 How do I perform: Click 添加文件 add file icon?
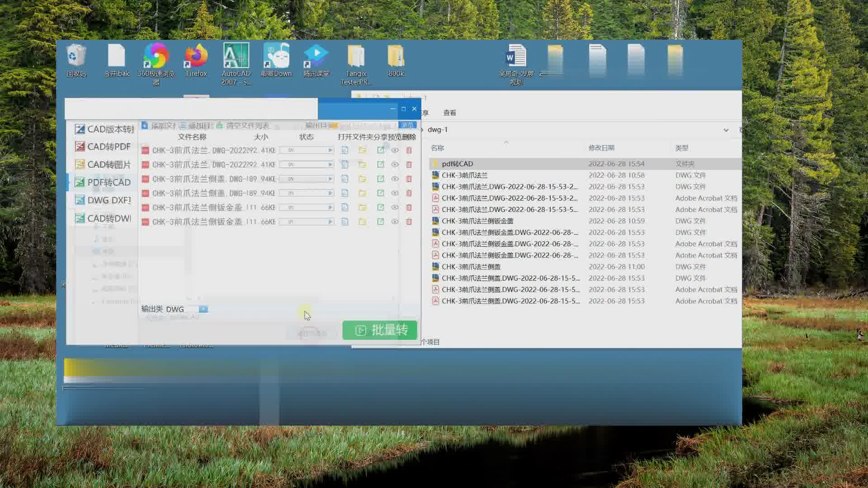(x=145, y=125)
